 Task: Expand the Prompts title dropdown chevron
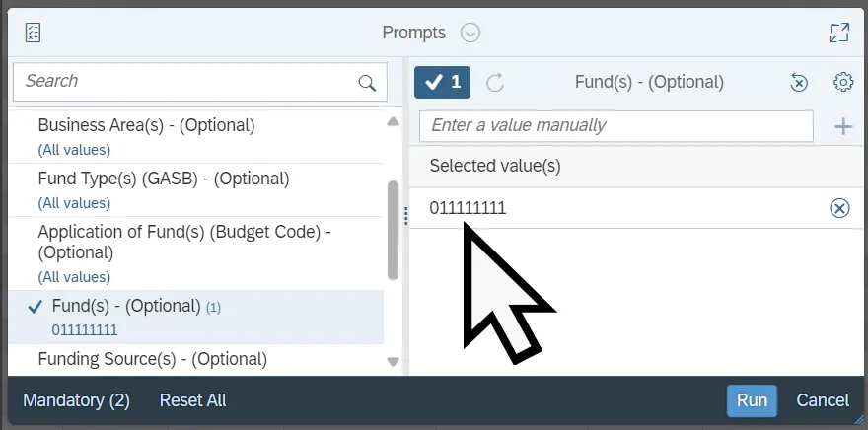tap(470, 33)
